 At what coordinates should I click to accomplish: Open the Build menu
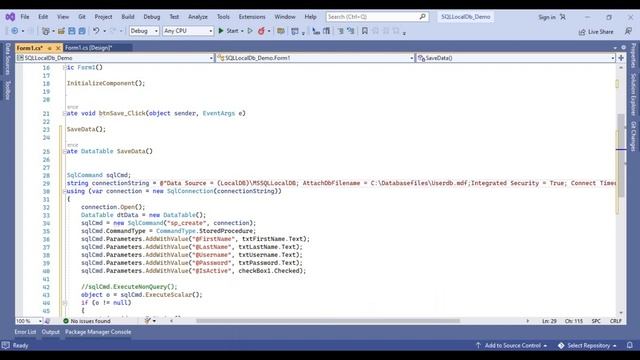[x=128, y=17]
